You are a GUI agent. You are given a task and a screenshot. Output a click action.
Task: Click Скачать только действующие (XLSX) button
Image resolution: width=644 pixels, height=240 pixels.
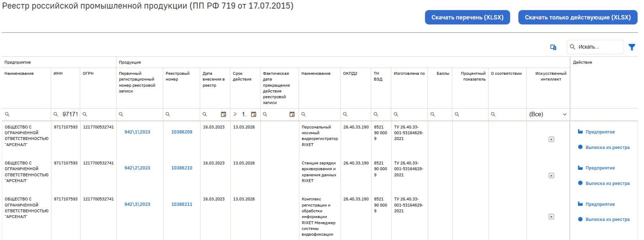coord(578,17)
